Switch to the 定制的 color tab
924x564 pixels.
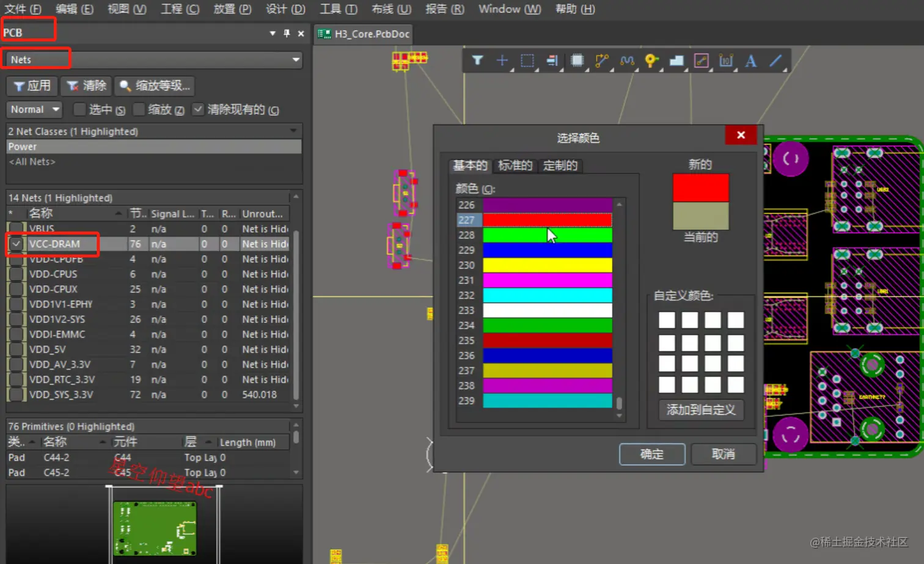(560, 166)
